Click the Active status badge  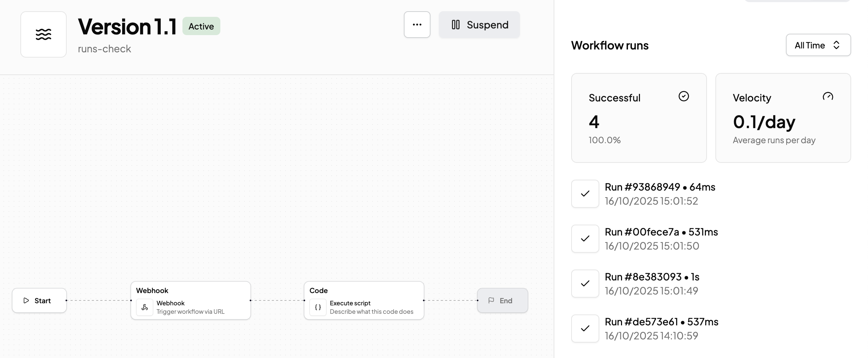click(x=201, y=26)
